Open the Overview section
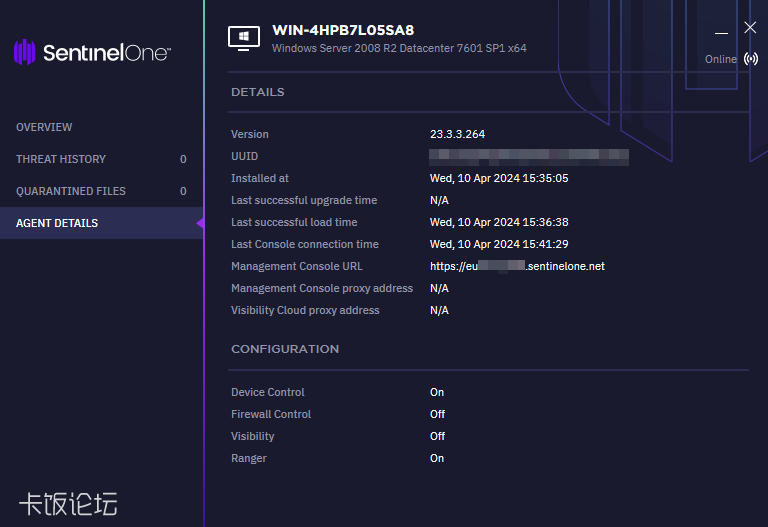Viewport: 768px width, 527px height. pos(44,127)
